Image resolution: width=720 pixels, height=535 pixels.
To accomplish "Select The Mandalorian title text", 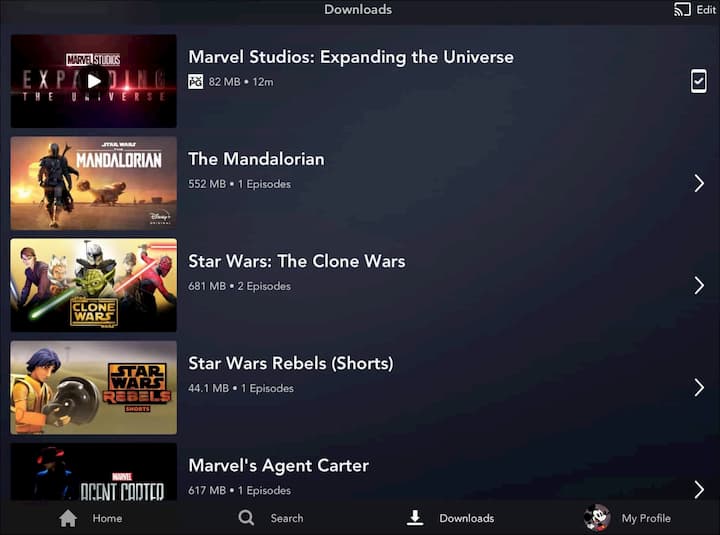I will pyautogui.click(x=256, y=159).
